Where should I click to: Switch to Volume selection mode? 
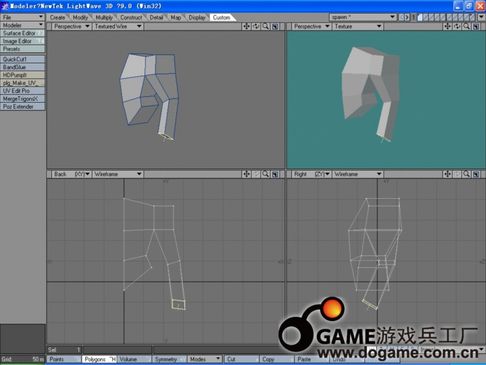pos(134,359)
